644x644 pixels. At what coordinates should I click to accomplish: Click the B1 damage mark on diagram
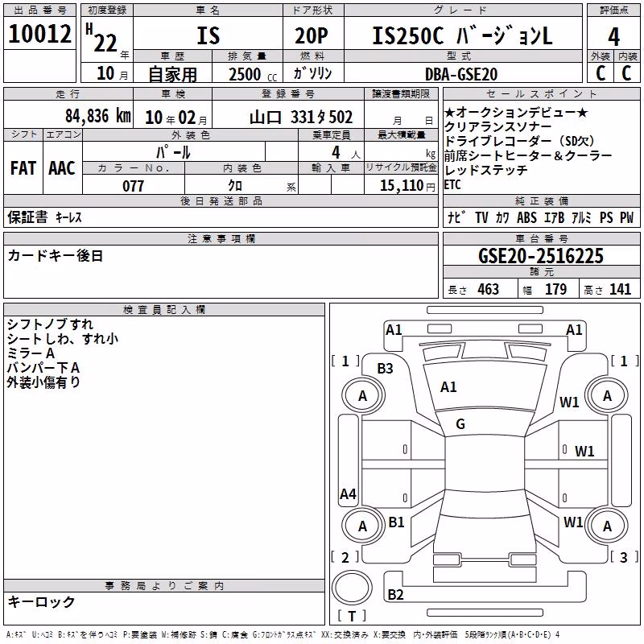tap(396, 522)
